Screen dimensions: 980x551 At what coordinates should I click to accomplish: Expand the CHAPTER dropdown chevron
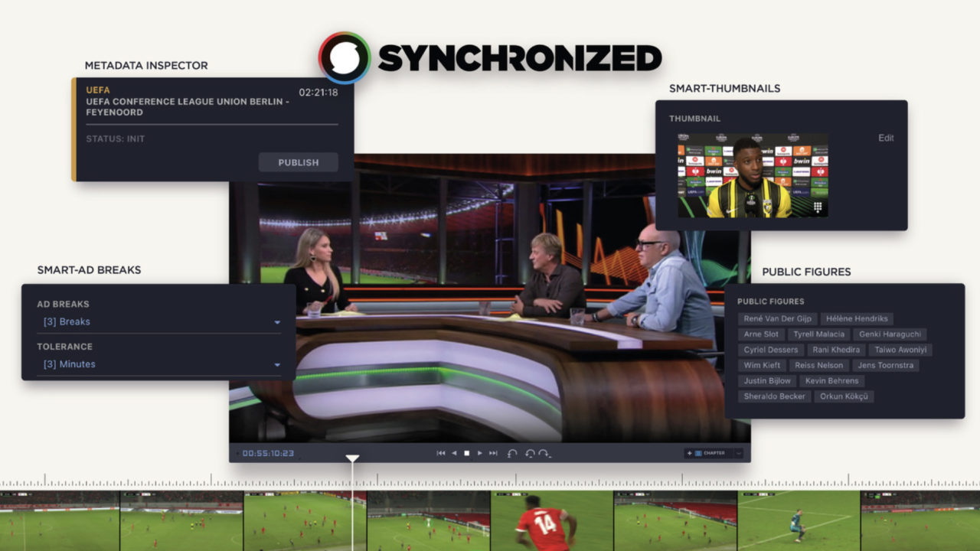coord(739,452)
